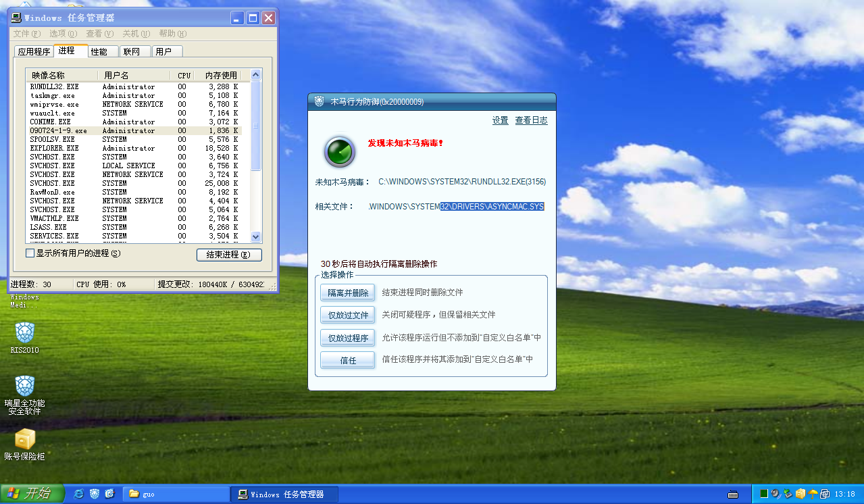Click the process list scroll down arrow

(255, 236)
